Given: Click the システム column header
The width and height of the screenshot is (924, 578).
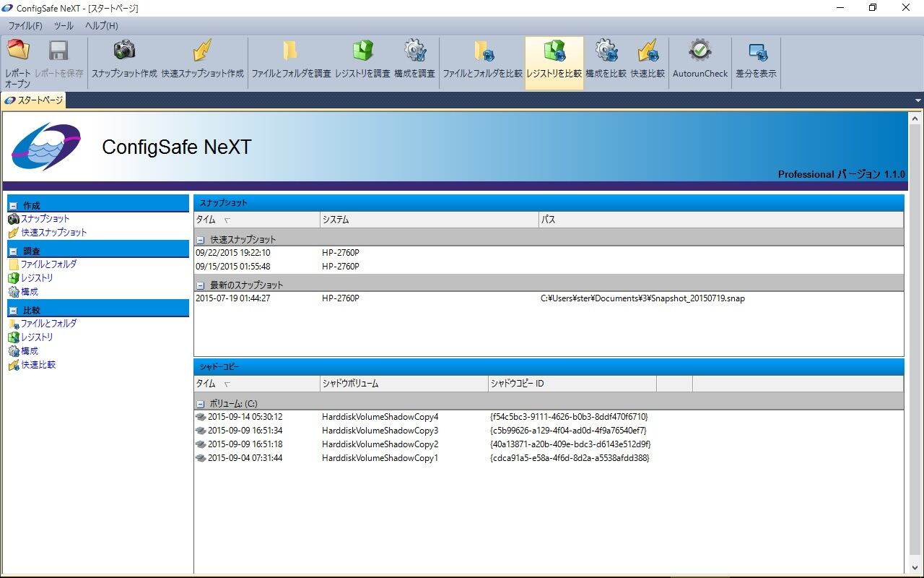Looking at the screenshot, I should [429, 220].
